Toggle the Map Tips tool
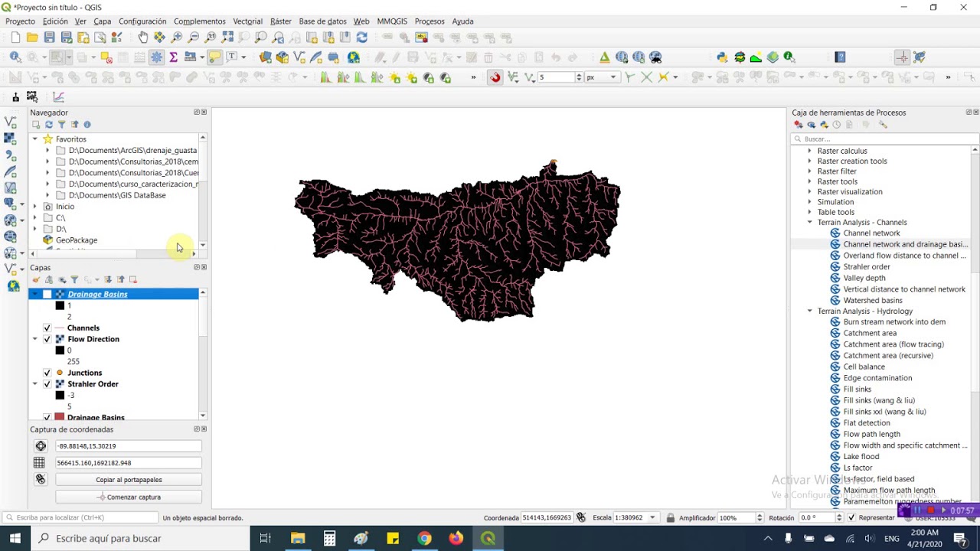980x551 pixels. [x=214, y=57]
